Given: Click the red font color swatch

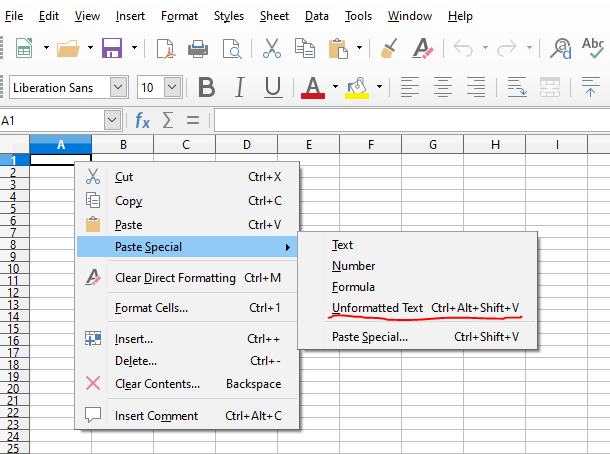Looking at the screenshot, I should 313,87.
